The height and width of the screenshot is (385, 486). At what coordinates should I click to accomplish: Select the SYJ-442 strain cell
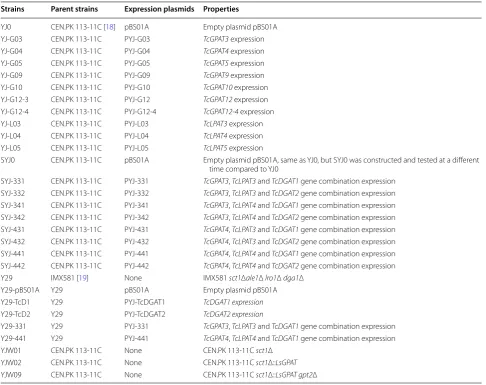(13, 266)
